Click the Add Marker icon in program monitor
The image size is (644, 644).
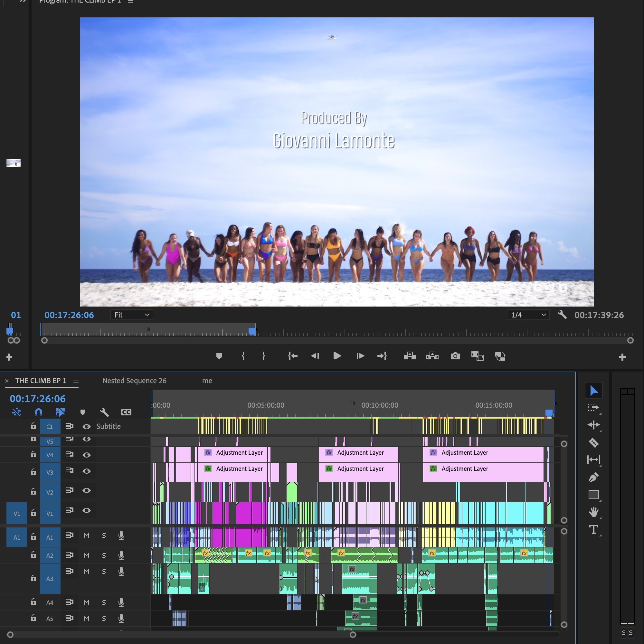tap(219, 356)
